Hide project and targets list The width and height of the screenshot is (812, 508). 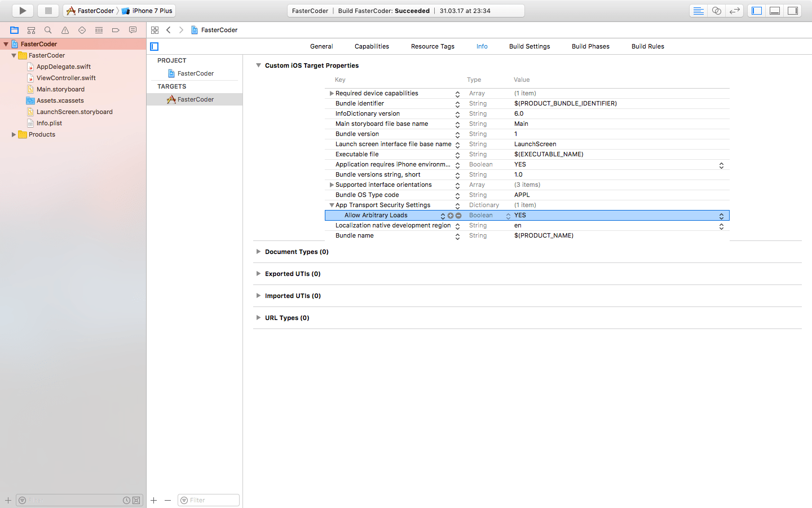point(155,46)
